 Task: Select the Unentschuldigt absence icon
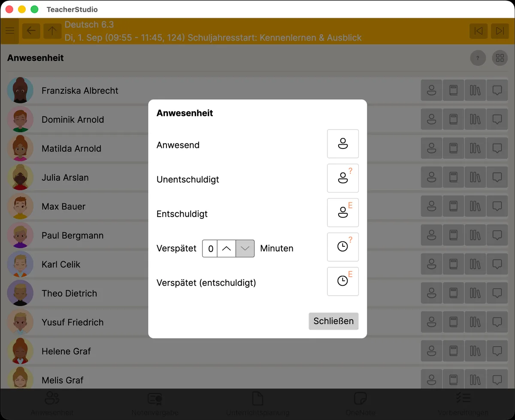[x=342, y=178]
